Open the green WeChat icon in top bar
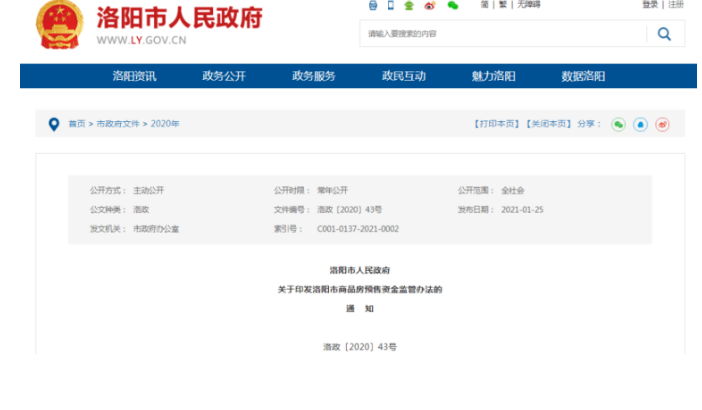Image resolution: width=702 pixels, height=410 pixels. [452, 5]
